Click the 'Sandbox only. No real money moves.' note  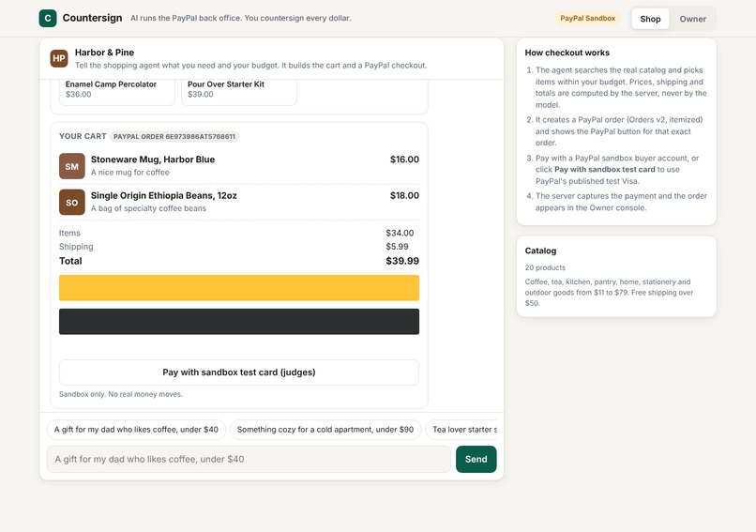pyautogui.click(x=121, y=394)
